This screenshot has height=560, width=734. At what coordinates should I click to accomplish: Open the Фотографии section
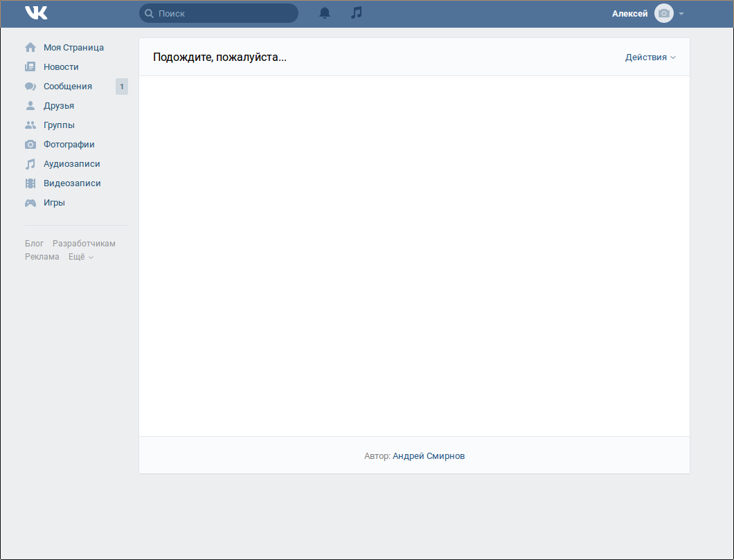pos(69,145)
